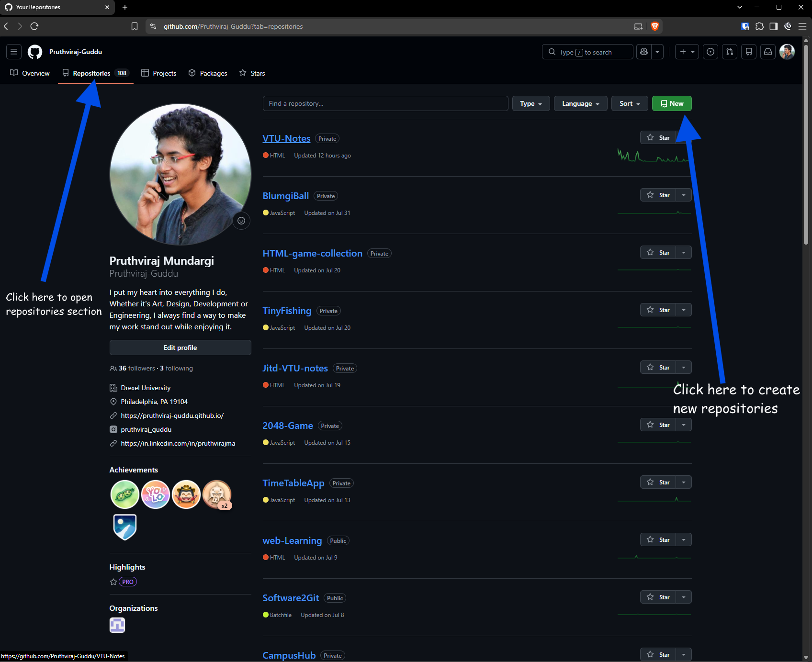
Task: Open the Brave browser main menu
Action: coord(802,26)
